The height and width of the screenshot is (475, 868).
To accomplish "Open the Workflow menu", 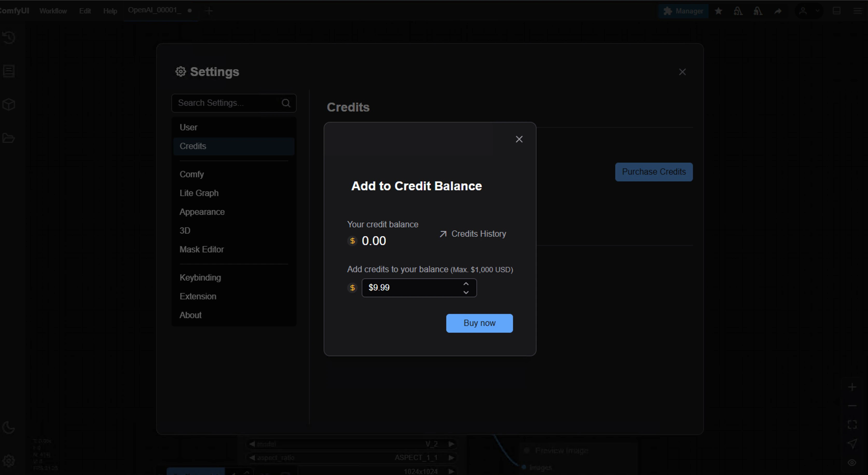I will tap(53, 11).
